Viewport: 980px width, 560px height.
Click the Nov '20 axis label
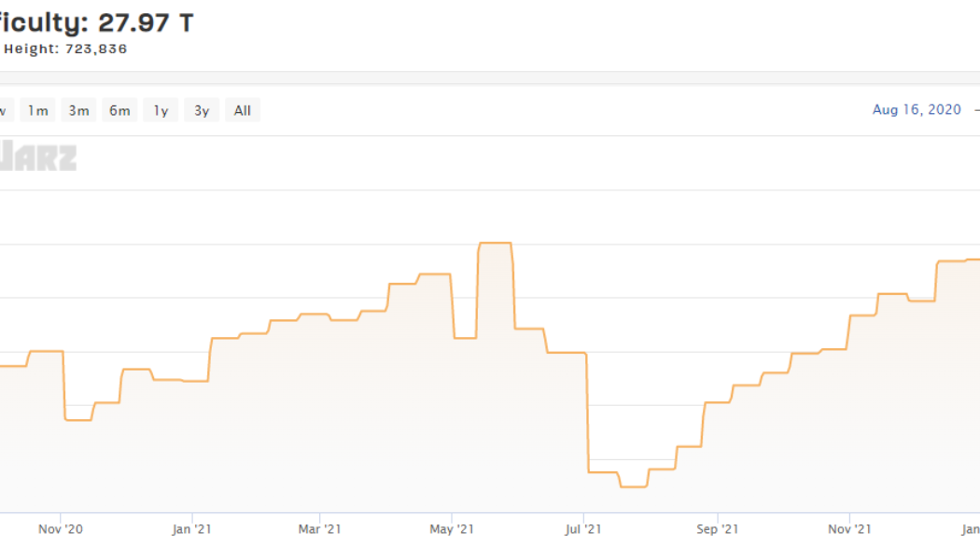(x=60, y=527)
